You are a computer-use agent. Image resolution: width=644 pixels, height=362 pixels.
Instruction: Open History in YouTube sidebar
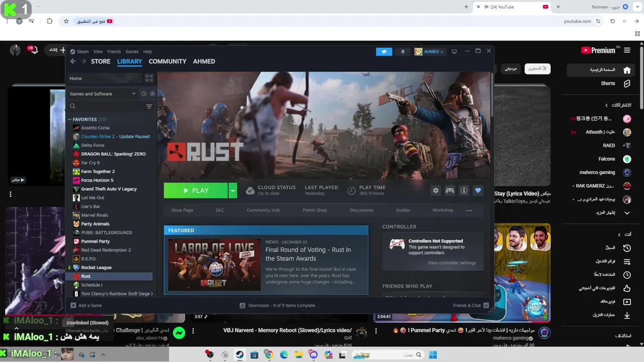[627, 248]
